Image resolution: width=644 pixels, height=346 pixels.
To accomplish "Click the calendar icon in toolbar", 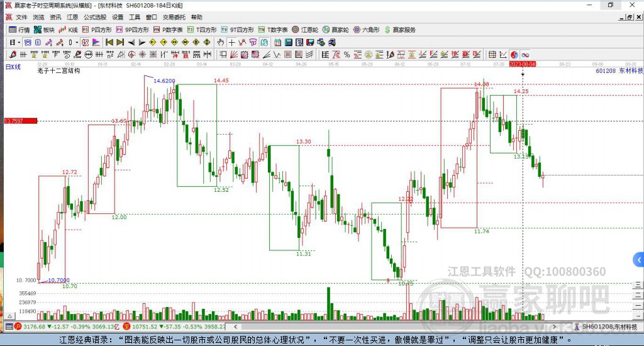I will [277, 42].
